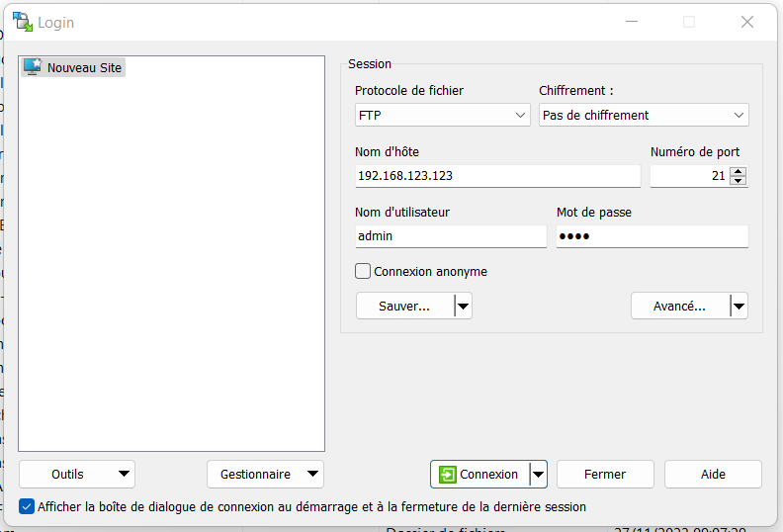Open the Avancé button dropdown arrow
This screenshot has width=783, height=532.
click(x=739, y=307)
